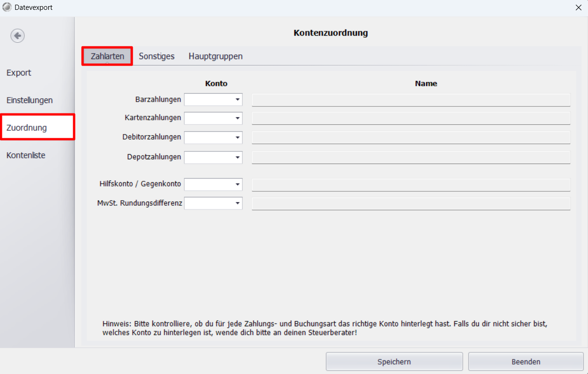Click the Speichern button
The width and height of the screenshot is (588, 374).
pyautogui.click(x=394, y=362)
